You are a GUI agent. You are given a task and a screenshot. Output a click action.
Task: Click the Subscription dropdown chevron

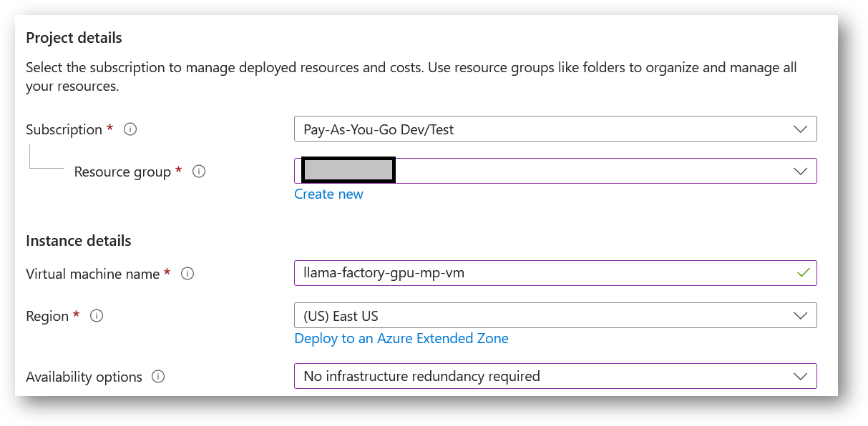point(801,129)
